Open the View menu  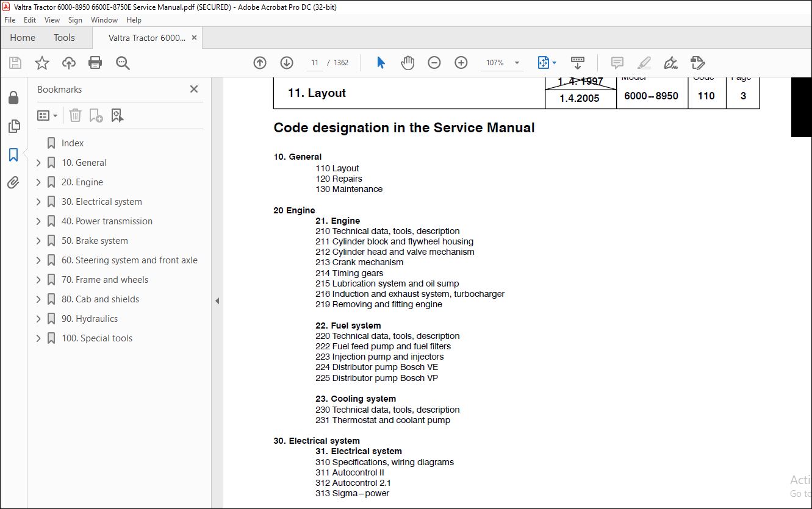(52, 20)
